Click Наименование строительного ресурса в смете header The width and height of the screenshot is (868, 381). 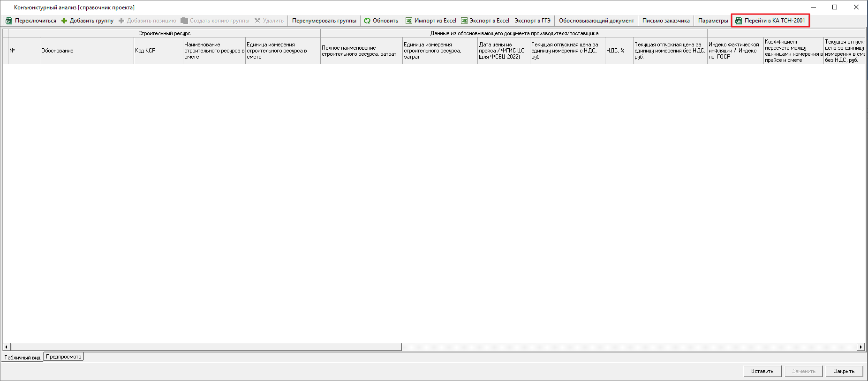[x=214, y=51]
